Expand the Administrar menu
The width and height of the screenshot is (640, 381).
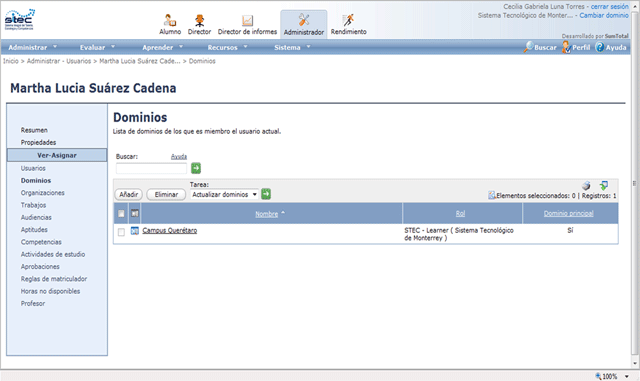33,47
